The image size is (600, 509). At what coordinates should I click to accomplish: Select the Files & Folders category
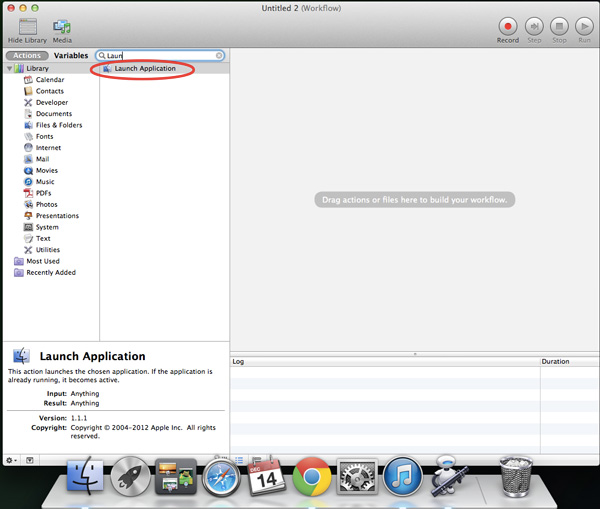(59, 125)
